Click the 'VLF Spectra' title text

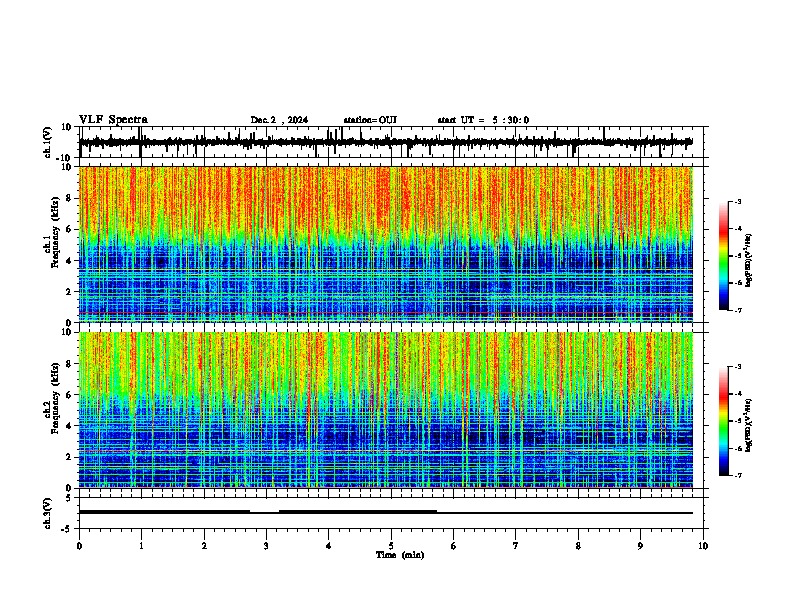(x=113, y=120)
